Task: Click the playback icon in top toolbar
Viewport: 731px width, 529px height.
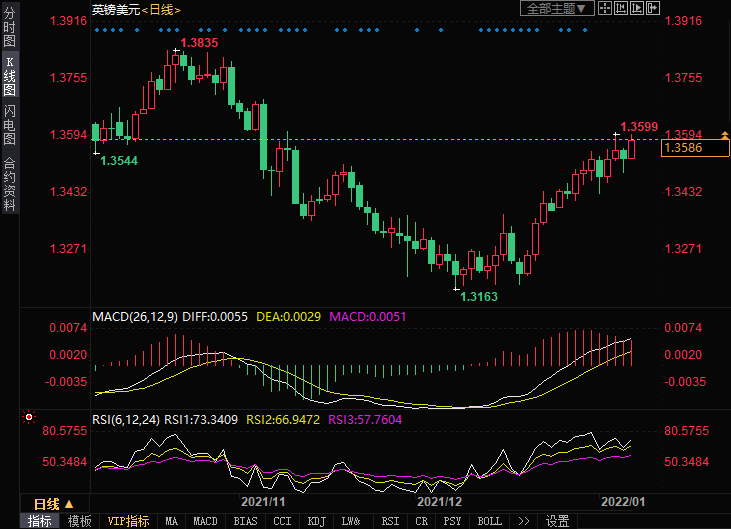Action: (x=637, y=8)
